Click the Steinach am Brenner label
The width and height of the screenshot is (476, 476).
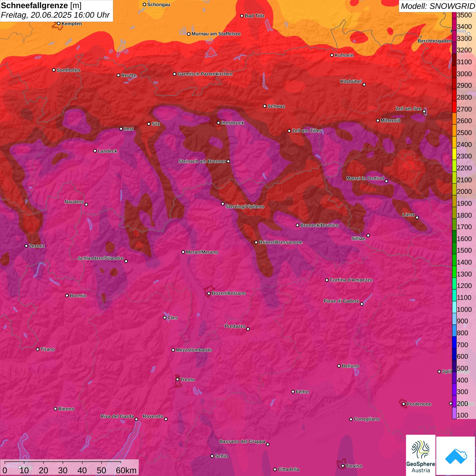(202, 161)
